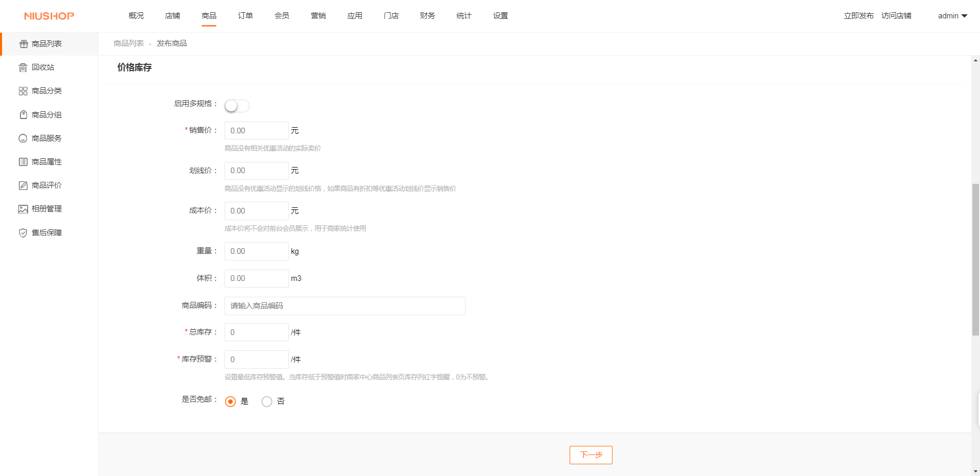Click the 访问店铺 link

896,16
